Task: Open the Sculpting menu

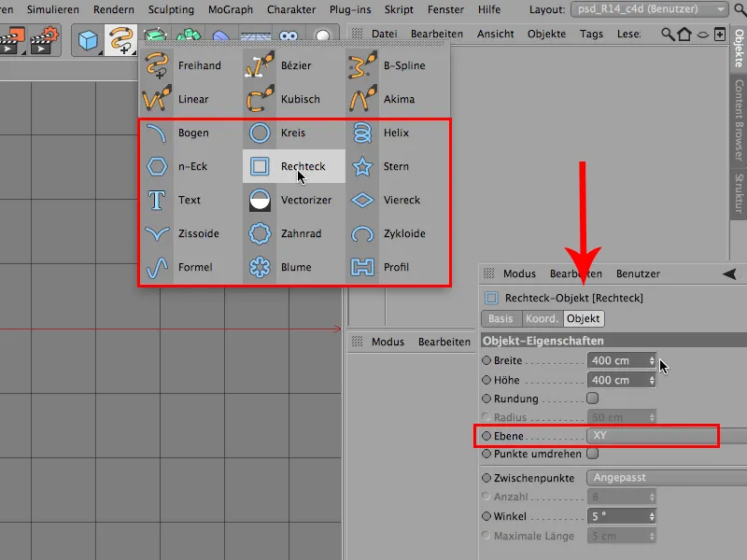Action: point(171,9)
